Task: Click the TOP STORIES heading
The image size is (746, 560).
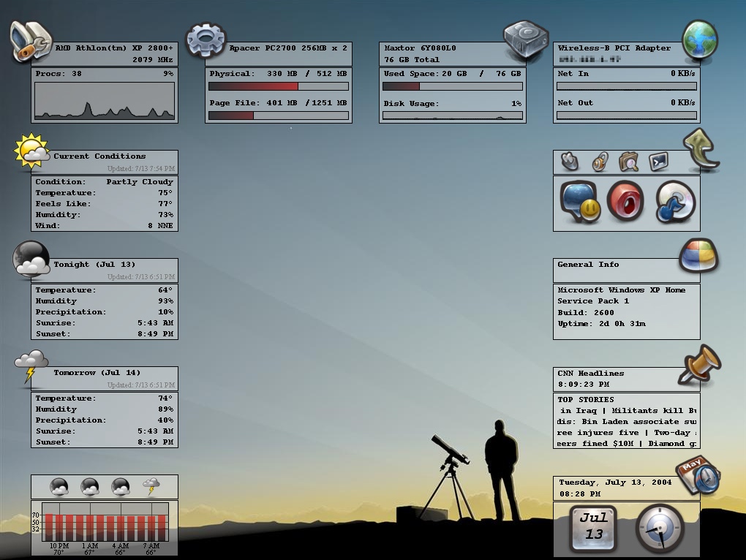Action: click(586, 399)
